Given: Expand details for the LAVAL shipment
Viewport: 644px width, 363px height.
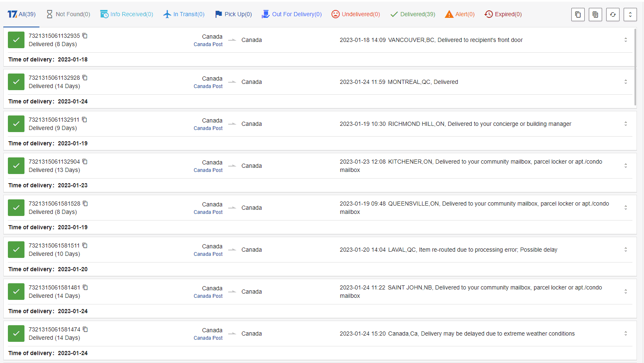Looking at the screenshot, I should pyautogui.click(x=626, y=250).
